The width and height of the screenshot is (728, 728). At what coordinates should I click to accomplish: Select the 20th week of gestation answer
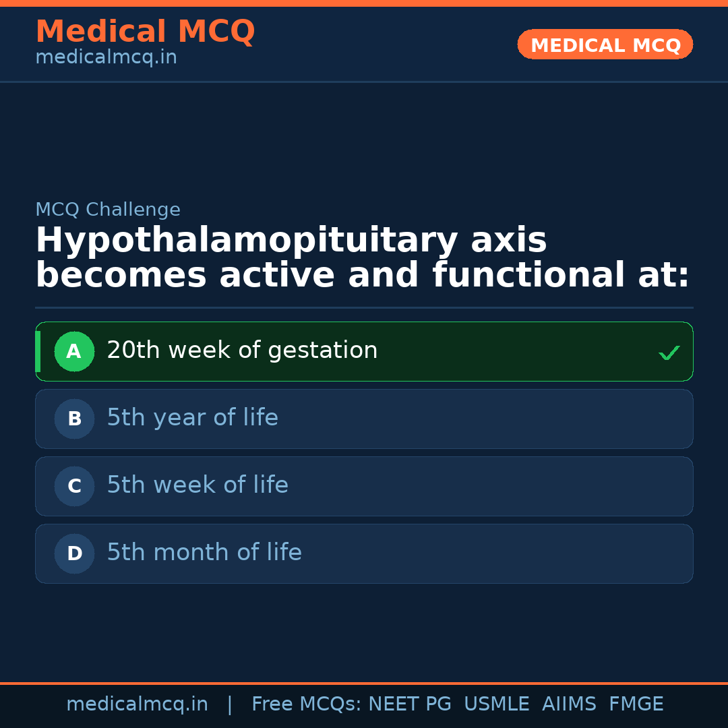coord(242,351)
